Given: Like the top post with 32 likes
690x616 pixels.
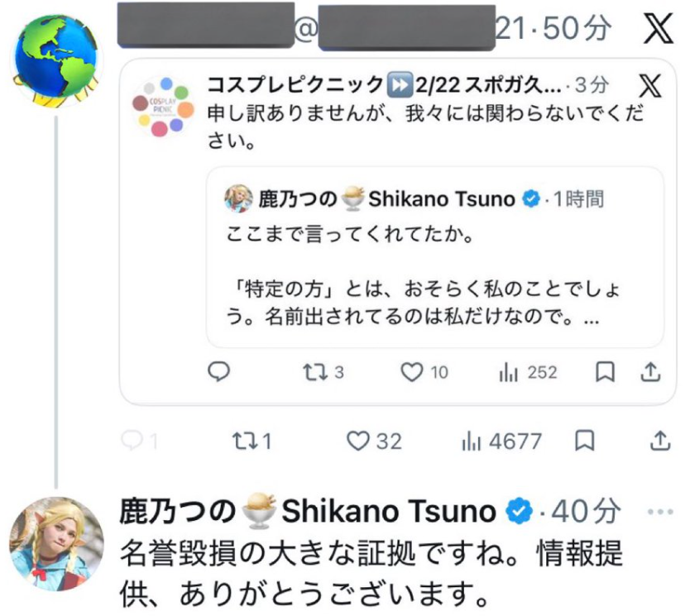Looking at the screenshot, I should (x=357, y=442).
